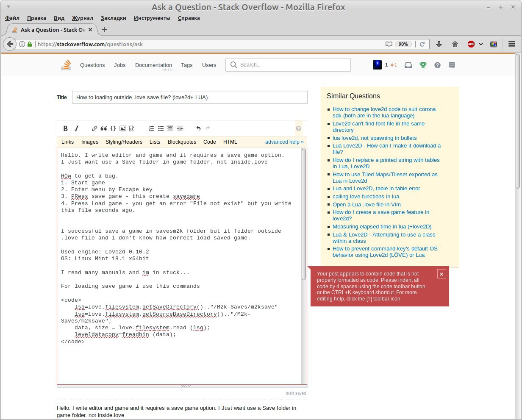Open the Stack Overflow inbox icon
522x420 pixels.
(408, 65)
